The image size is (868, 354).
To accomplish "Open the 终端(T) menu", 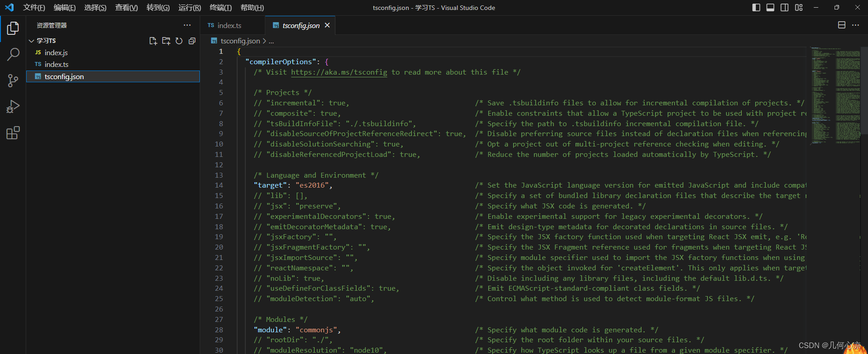I will point(221,8).
